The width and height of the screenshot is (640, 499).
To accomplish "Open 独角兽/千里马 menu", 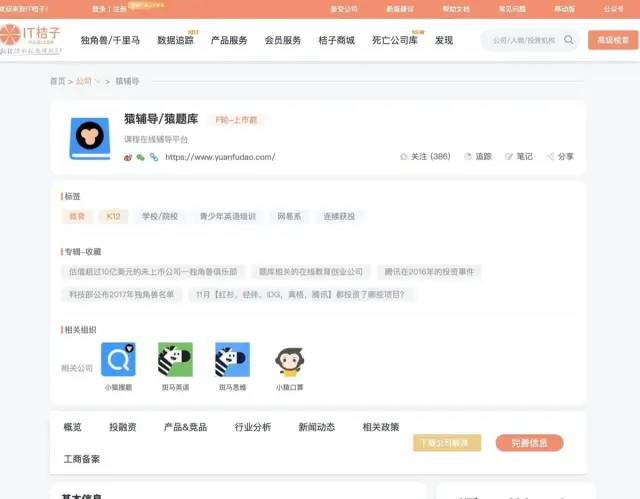I will point(110,40).
